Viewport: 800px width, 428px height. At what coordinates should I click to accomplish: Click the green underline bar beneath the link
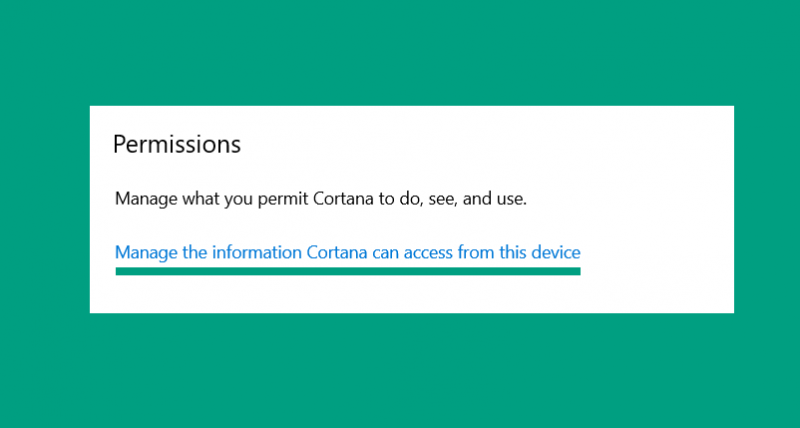(348, 271)
